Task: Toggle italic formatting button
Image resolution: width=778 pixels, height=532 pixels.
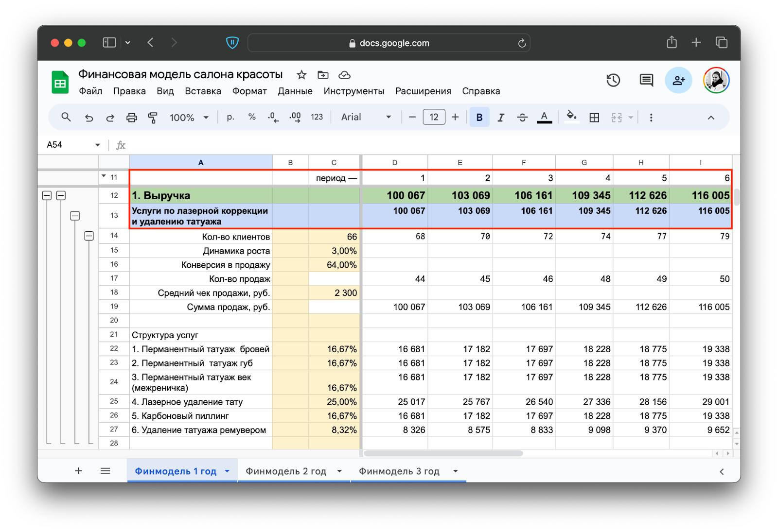Action: pyautogui.click(x=500, y=118)
